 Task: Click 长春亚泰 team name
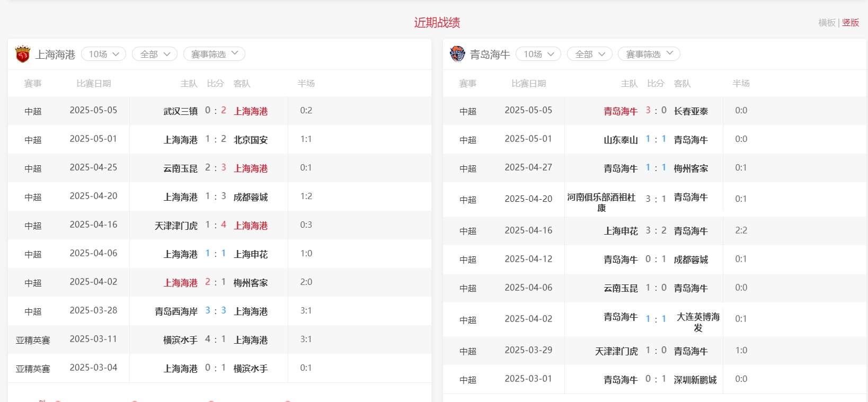coord(691,111)
